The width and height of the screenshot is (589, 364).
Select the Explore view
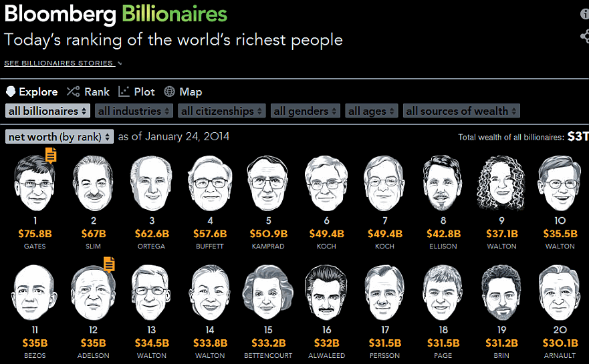coord(32,92)
